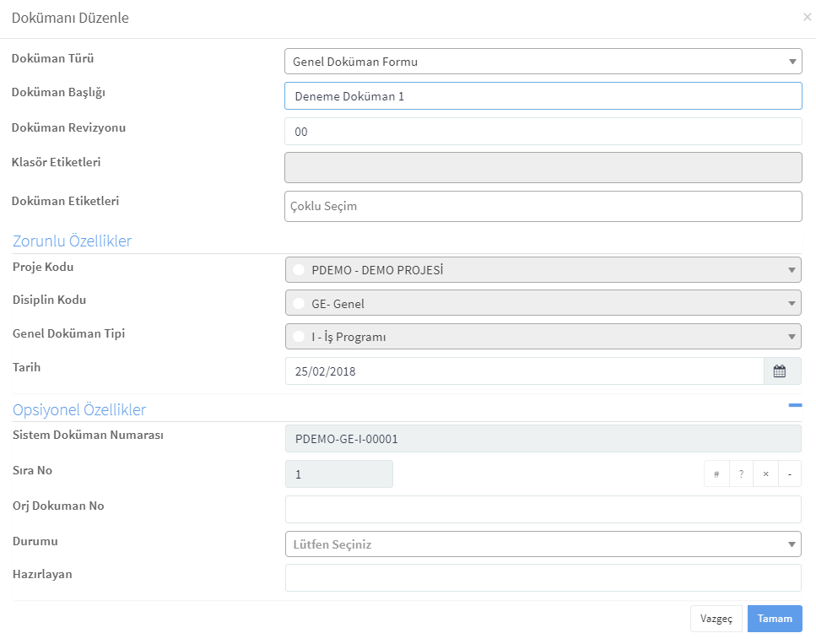The width and height of the screenshot is (816, 644).
Task: Click the Doküman Başlığı text field
Action: coord(543,95)
